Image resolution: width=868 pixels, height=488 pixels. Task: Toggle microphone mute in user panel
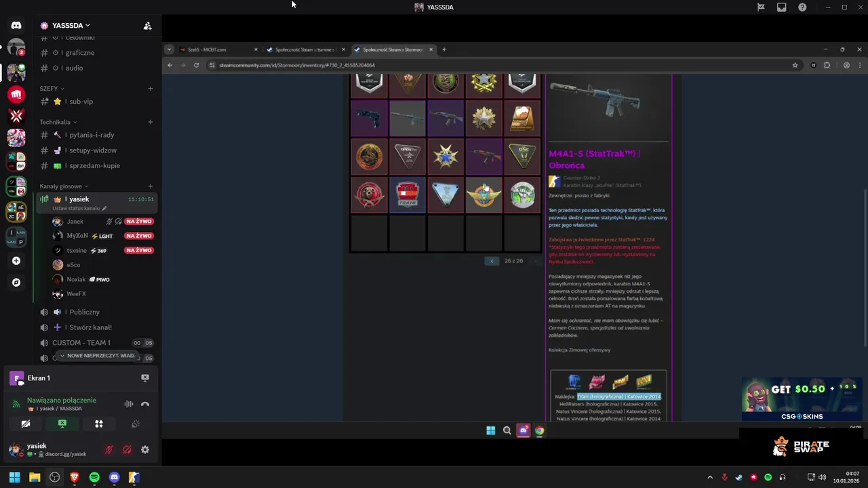click(x=108, y=449)
